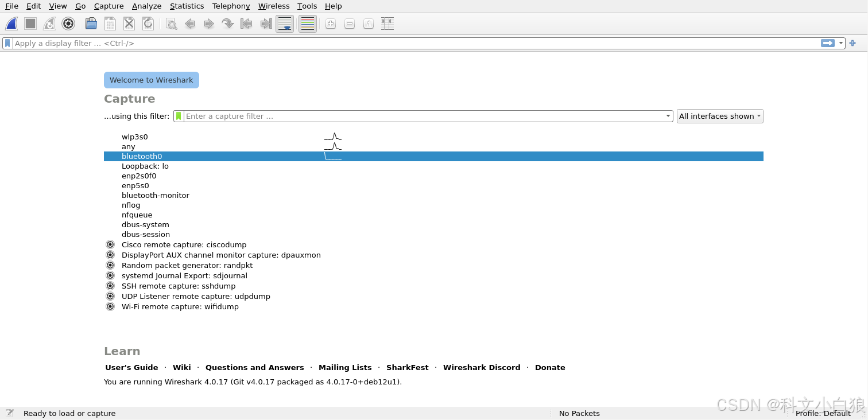Click Profile: Default in status bar

coord(823,413)
